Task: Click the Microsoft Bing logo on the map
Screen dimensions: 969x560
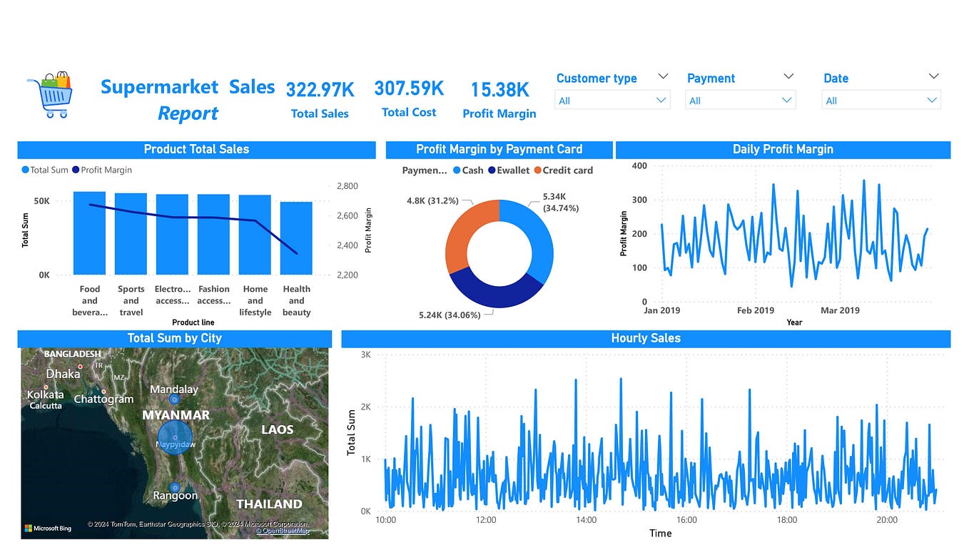Action: pos(47,526)
